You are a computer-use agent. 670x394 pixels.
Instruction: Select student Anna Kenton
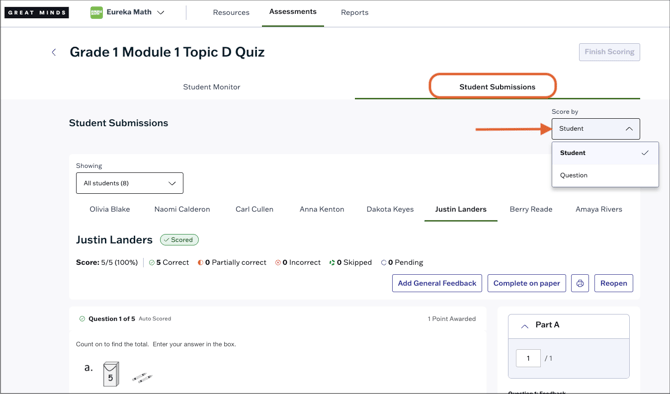(x=322, y=209)
